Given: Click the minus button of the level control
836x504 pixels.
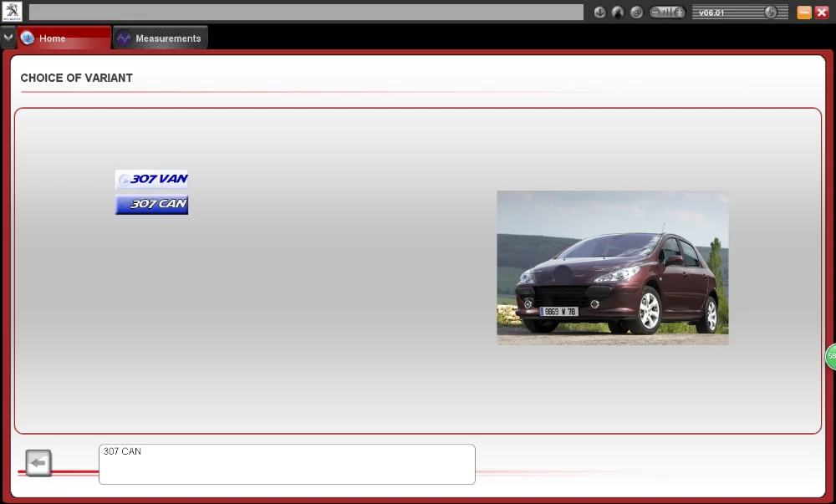Looking at the screenshot, I should coord(655,13).
